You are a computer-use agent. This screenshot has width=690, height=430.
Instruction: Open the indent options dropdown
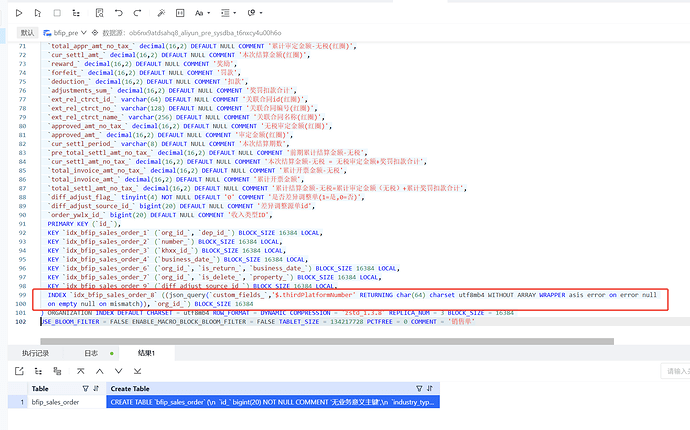(x=228, y=13)
